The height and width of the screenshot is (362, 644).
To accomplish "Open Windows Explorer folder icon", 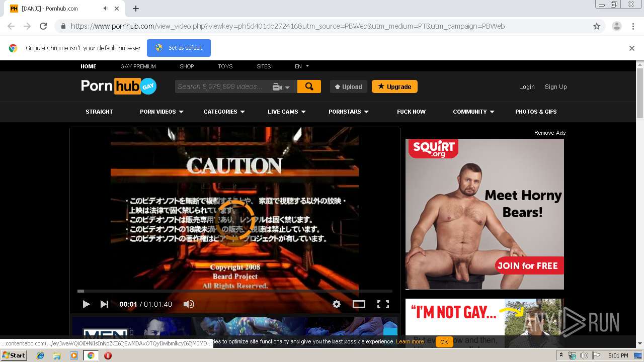I will [x=57, y=355].
